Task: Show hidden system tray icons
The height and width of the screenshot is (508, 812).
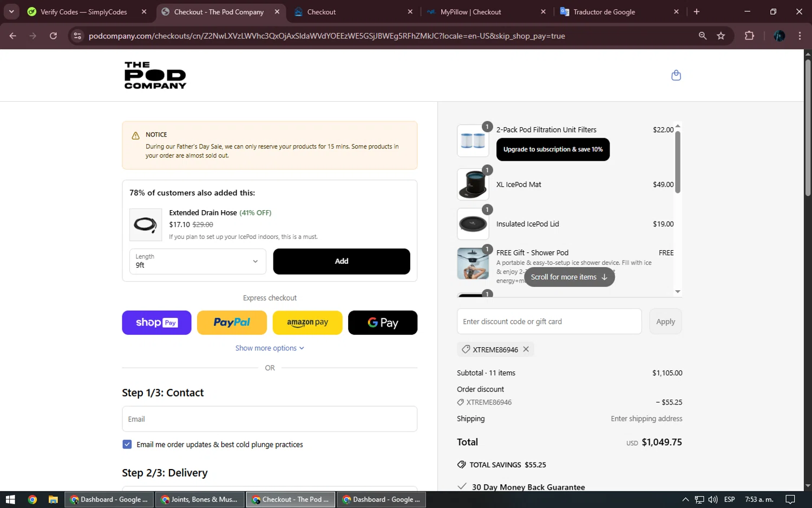Action: tap(685, 499)
